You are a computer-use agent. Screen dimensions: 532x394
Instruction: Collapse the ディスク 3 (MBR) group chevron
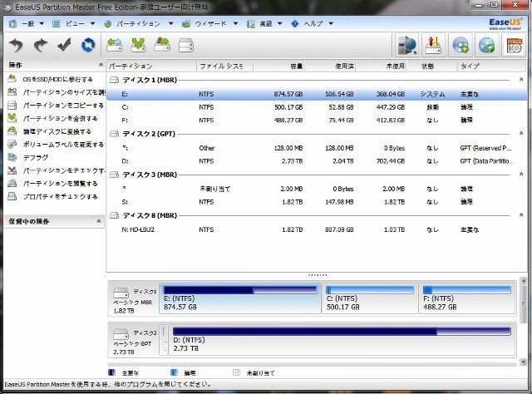pos(521,174)
